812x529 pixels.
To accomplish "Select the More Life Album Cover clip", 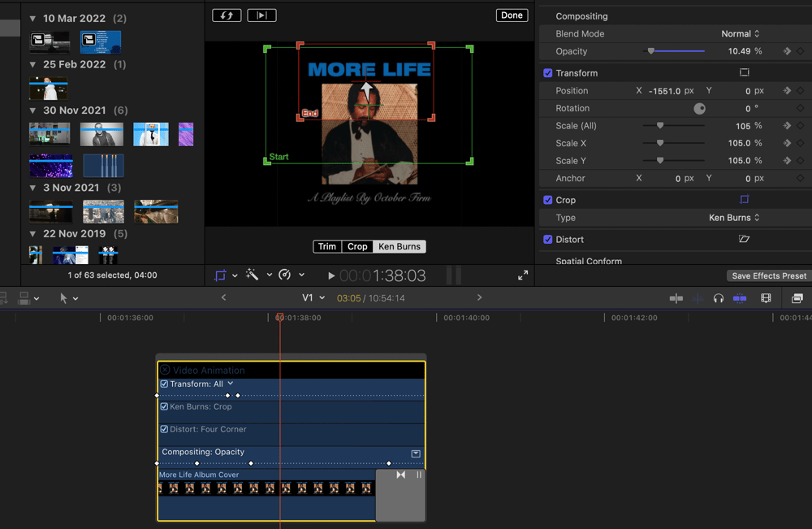I will pyautogui.click(x=266, y=494).
